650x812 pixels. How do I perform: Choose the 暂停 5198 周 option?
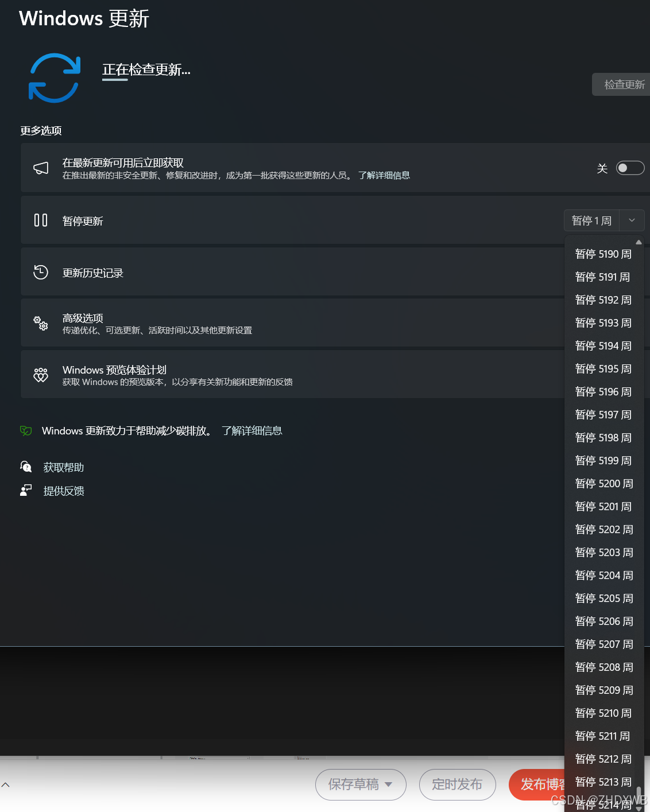(603, 437)
